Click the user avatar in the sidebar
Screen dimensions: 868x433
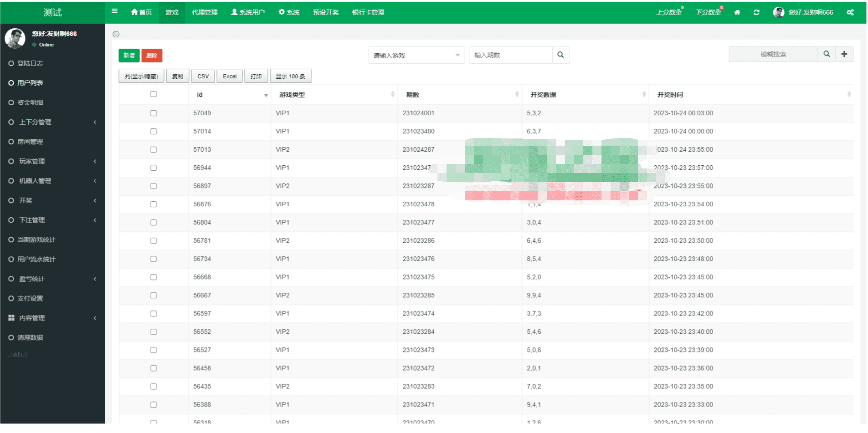click(x=15, y=38)
